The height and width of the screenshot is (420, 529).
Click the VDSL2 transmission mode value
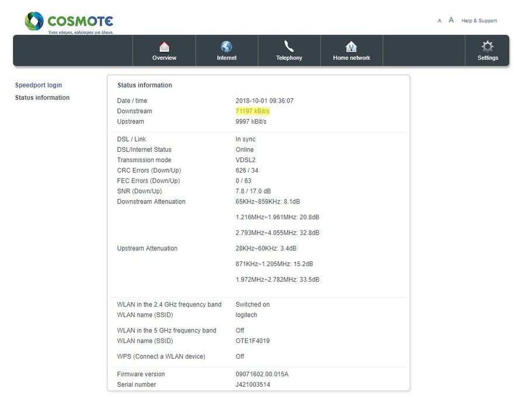pos(245,160)
